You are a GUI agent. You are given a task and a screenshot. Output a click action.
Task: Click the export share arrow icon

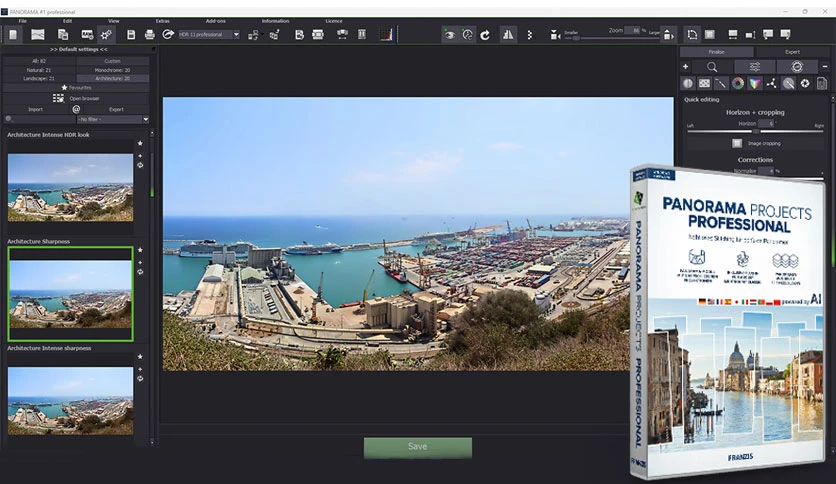[x=168, y=35]
